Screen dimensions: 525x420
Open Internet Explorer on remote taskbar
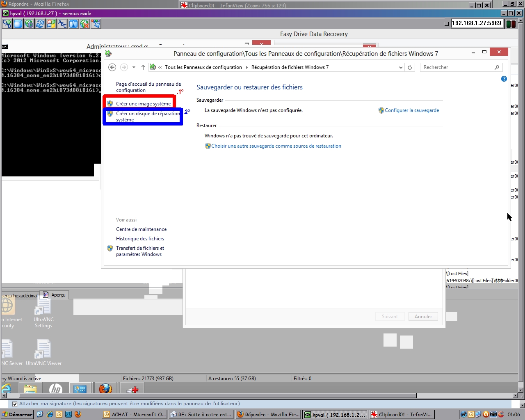[x=7, y=389]
